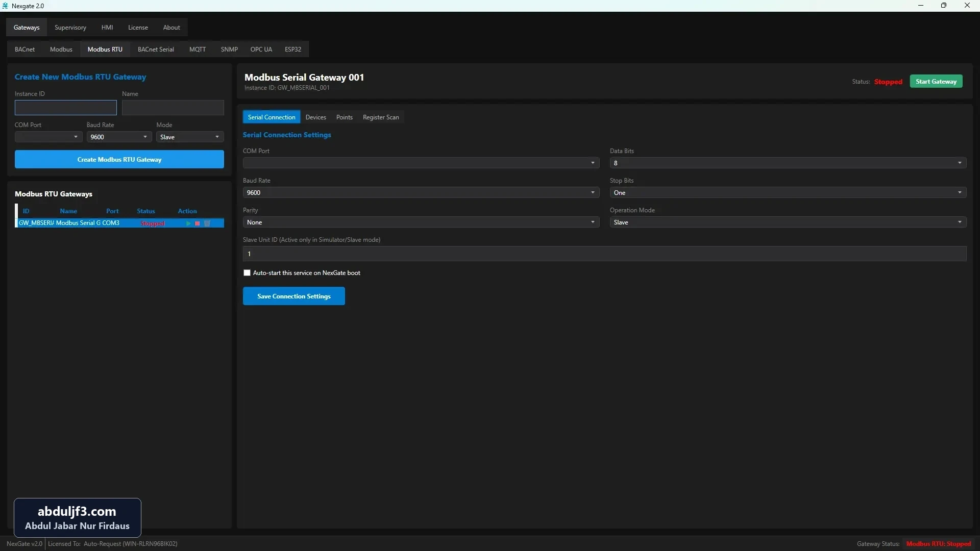Switch to the Register Scan tab
The width and height of the screenshot is (980, 551).
(381, 117)
